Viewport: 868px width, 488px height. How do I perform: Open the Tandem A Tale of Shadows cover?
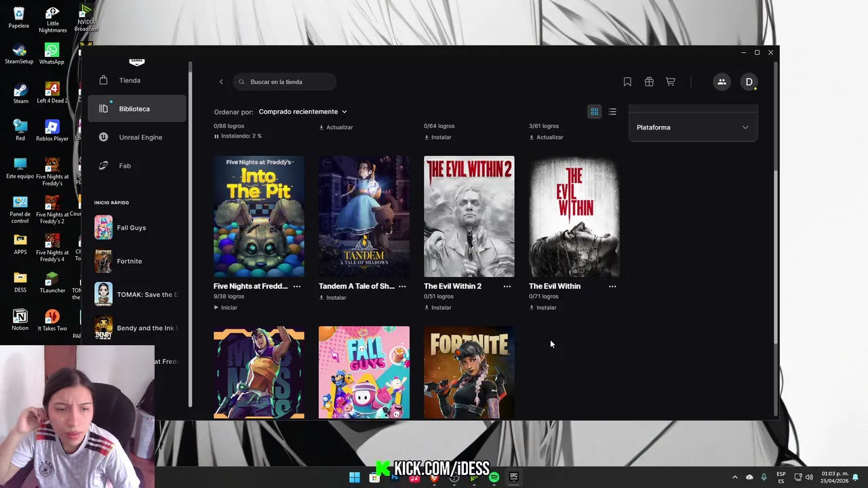(364, 216)
